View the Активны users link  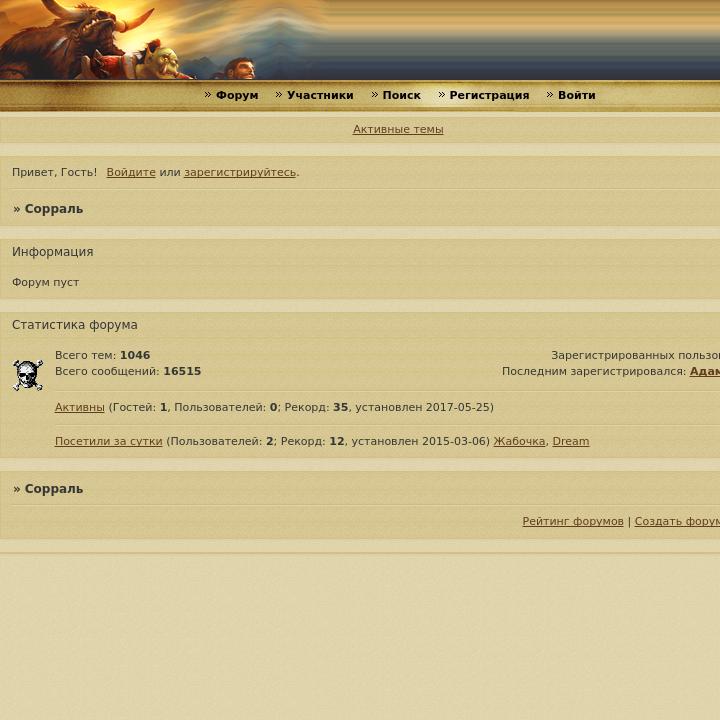80,407
